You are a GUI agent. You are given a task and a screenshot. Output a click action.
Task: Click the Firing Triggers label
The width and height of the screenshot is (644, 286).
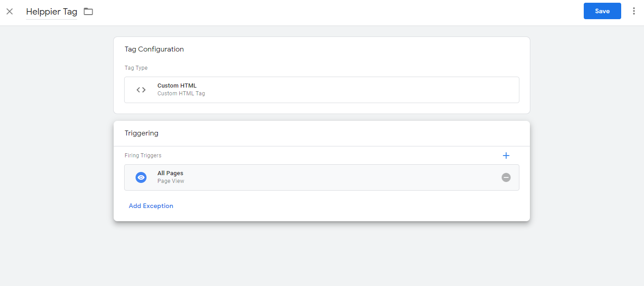click(x=143, y=156)
